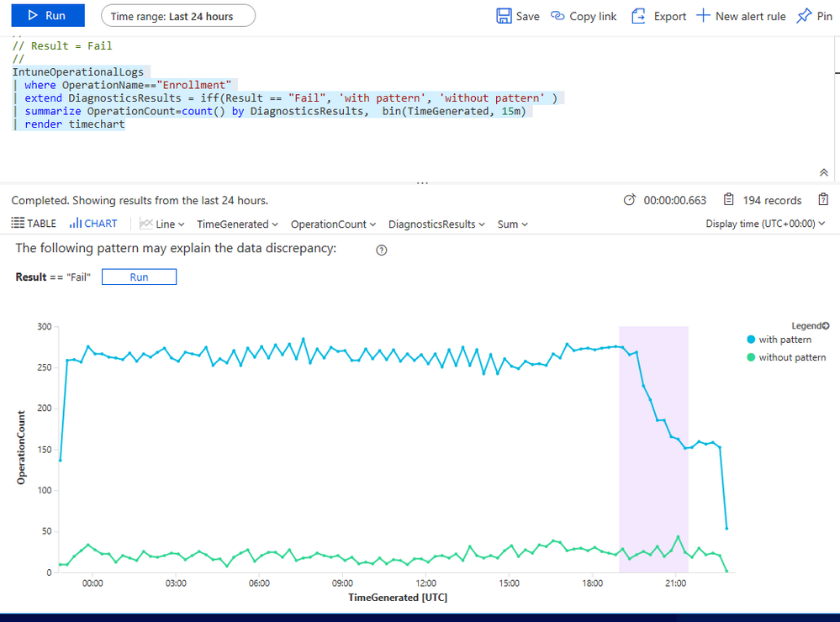Click the Export icon
This screenshot has height=622, width=840.
point(638,16)
